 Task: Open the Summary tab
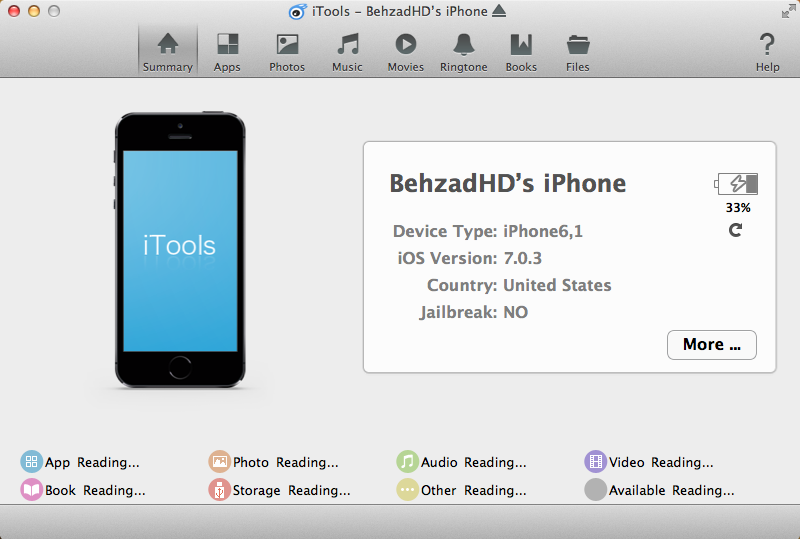coord(167,52)
